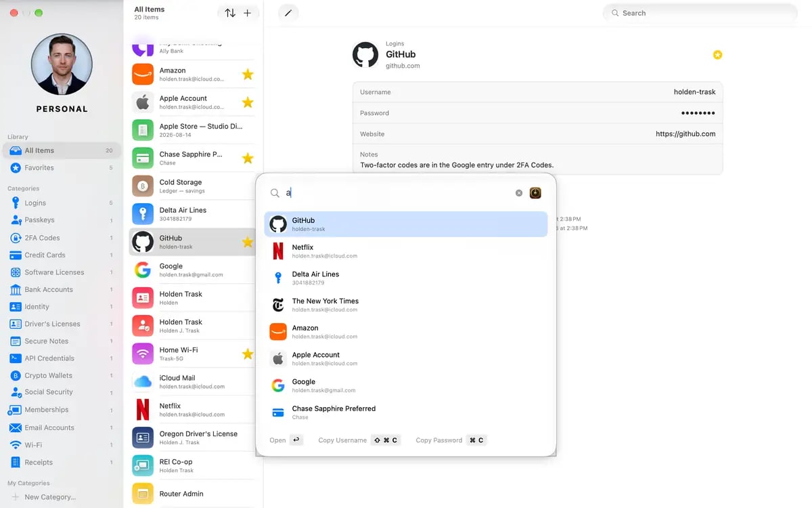812x508 pixels.
Task: Open Driver's Licenses category
Action: pyautogui.click(x=62, y=324)
